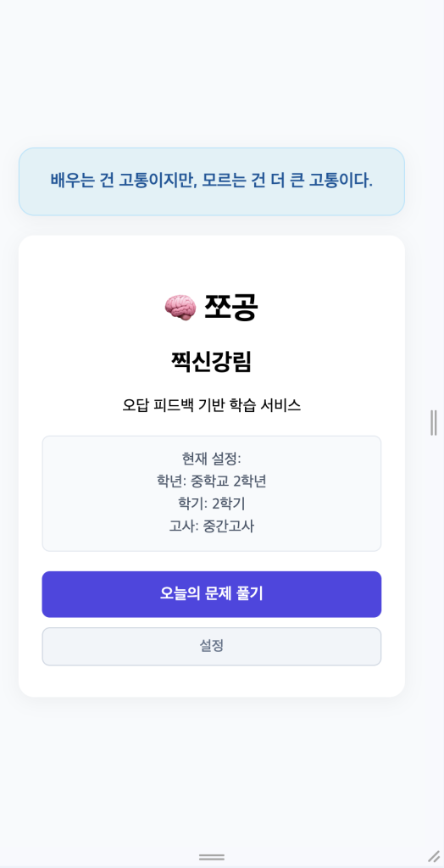Click the 고사: label in current settings

tap(184, 526)
